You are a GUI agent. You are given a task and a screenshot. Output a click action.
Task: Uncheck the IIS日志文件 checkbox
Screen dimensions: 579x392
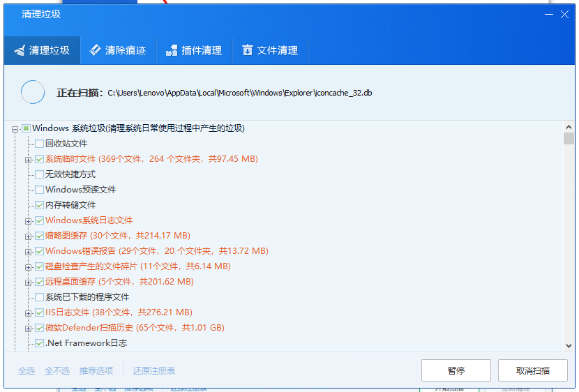pyautogui.click(x=40, y=312)
